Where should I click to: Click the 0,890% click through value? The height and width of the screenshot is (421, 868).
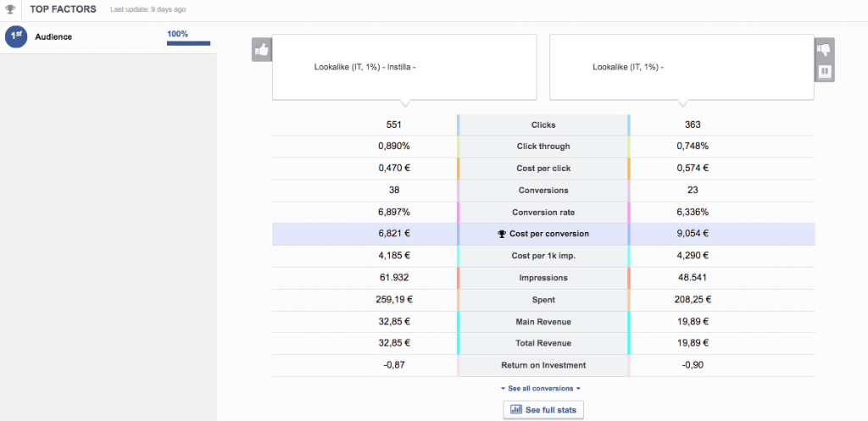point(393,147)
